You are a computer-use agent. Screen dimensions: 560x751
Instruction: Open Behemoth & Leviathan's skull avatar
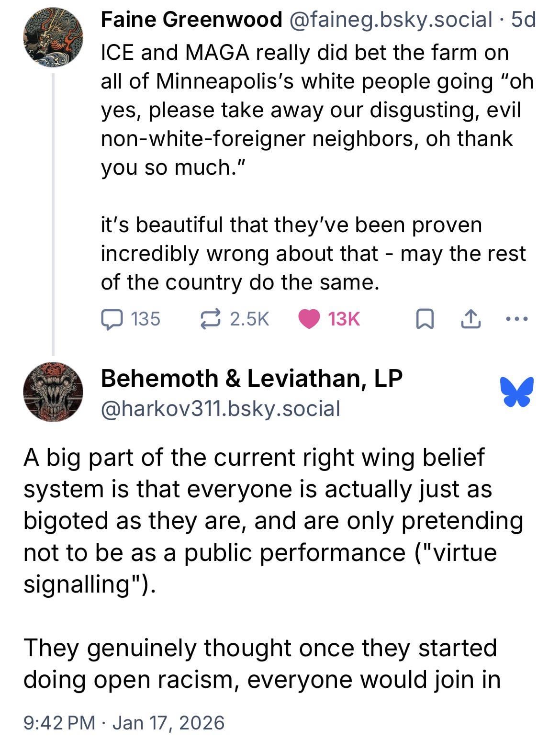click(x=53, y=392)
